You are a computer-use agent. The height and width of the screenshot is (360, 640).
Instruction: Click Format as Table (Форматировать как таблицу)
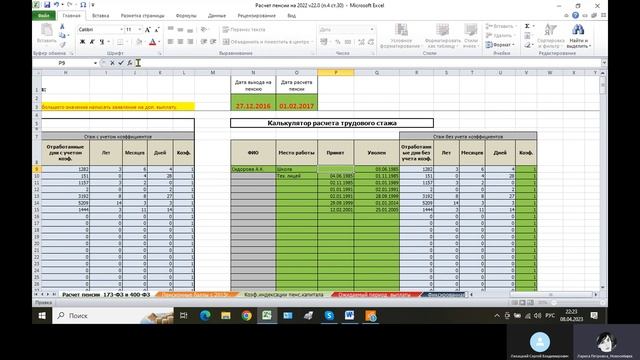443,36
